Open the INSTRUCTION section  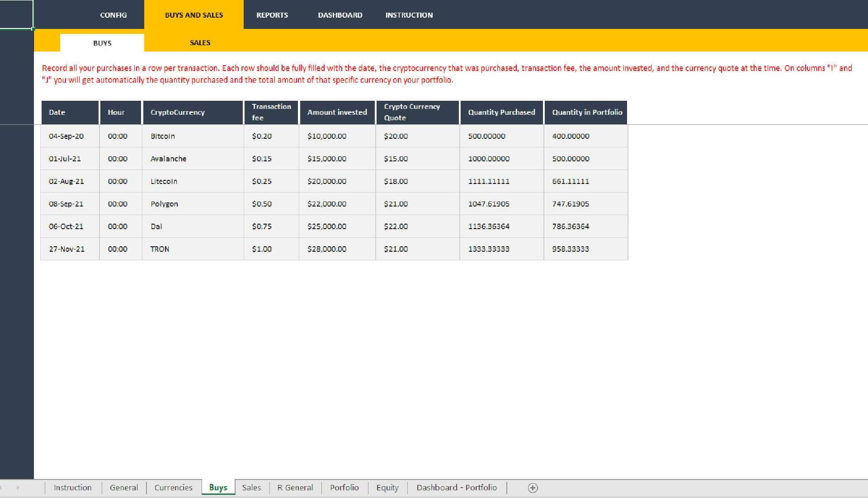(407, 15)
